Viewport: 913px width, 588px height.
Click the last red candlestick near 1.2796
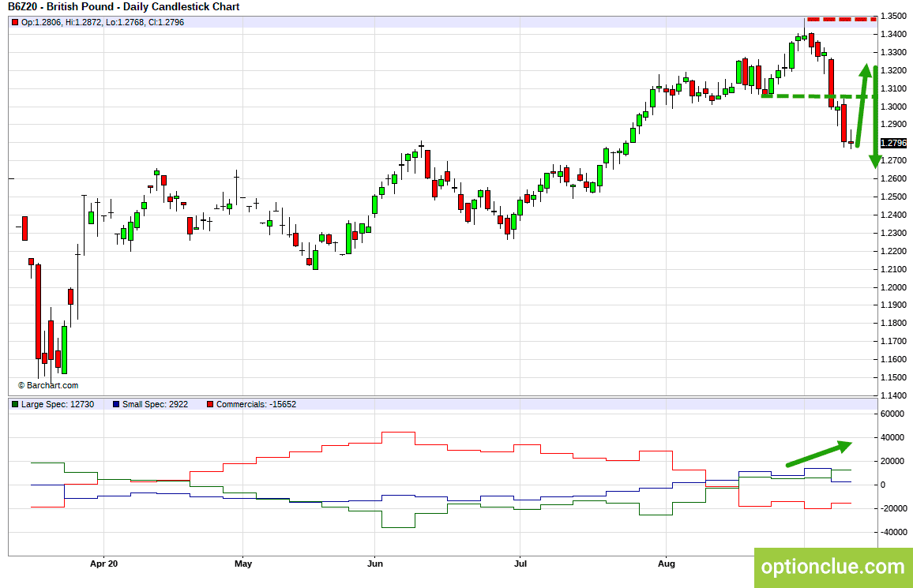851,142
